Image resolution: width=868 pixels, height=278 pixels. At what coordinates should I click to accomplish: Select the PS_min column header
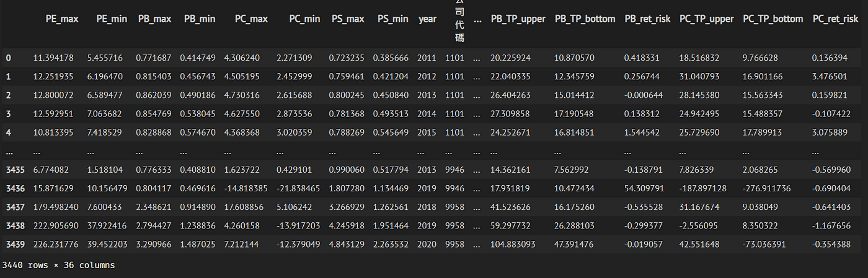tap(392, 19)
